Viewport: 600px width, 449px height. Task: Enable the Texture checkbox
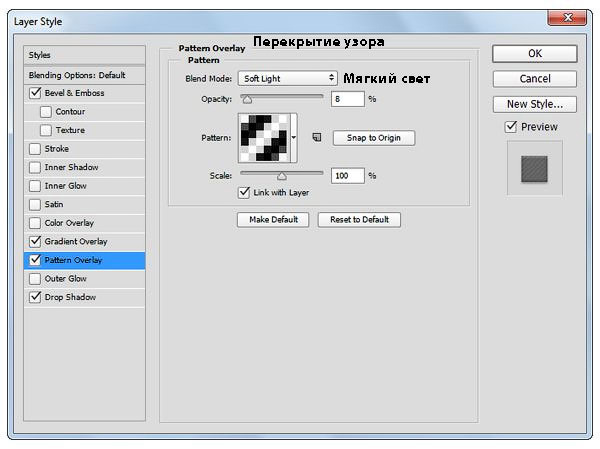tap(46, 130)
